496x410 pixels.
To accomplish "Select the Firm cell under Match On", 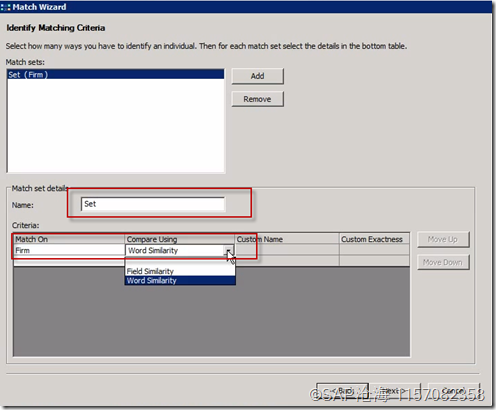I will pyautogui.click(x=69, y=250).
